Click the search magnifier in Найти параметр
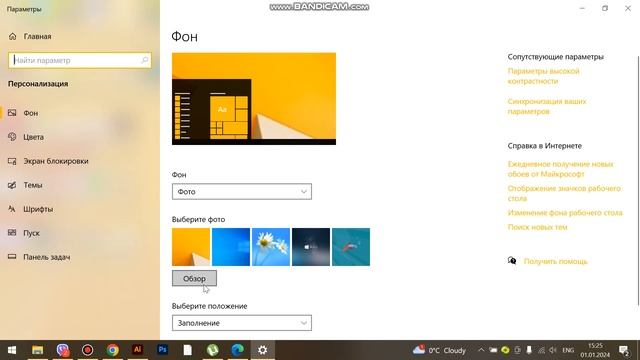Screen dimensions: 640x360 (x=144, y=60)
